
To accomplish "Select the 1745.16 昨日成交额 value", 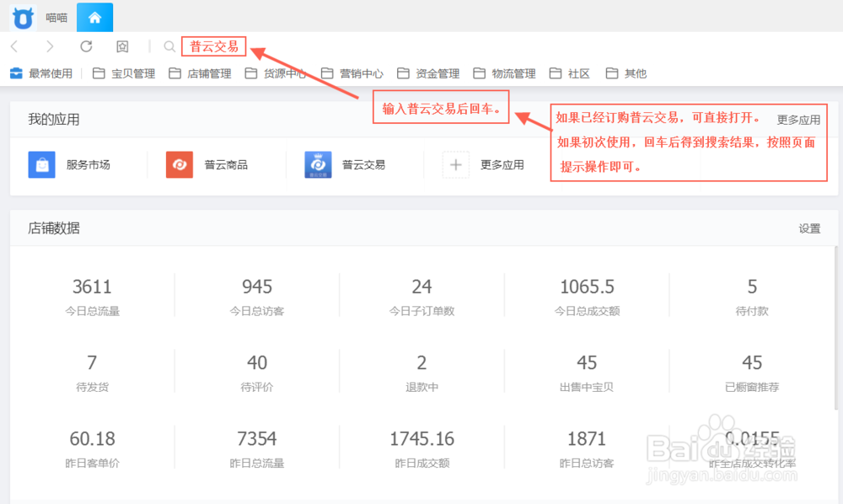I will point(422,439).
